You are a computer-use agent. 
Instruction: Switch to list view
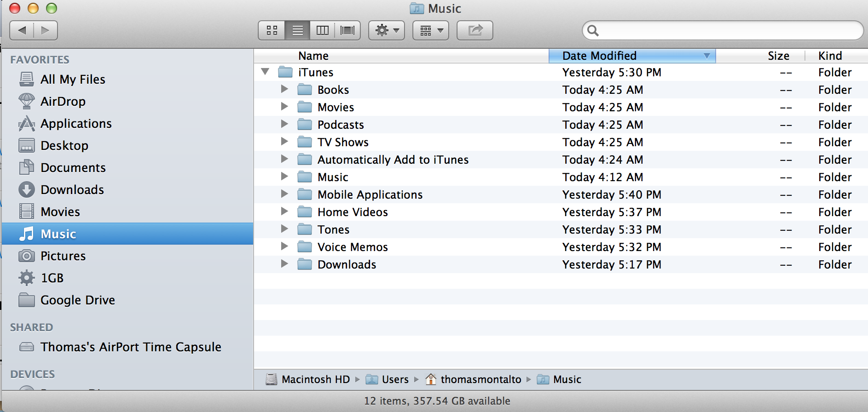[298, 30]
